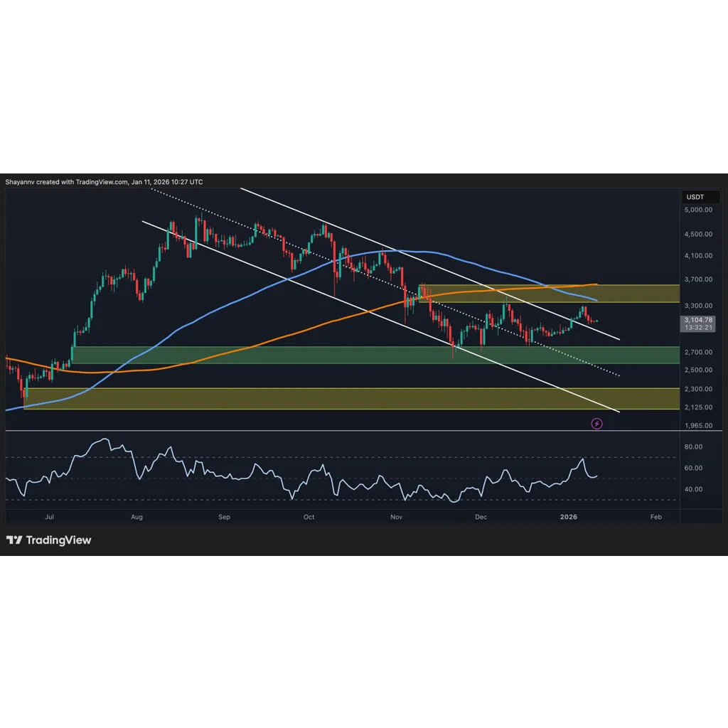Viewport: 728px width, 728px height.
Task: Click the RSI 40.00 scale label
Action: click(693, 489)
